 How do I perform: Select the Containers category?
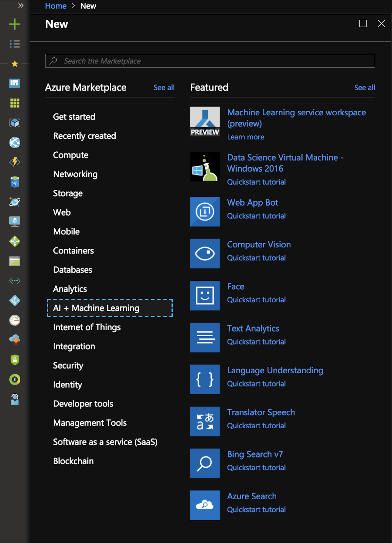click(x=73, y=251)
